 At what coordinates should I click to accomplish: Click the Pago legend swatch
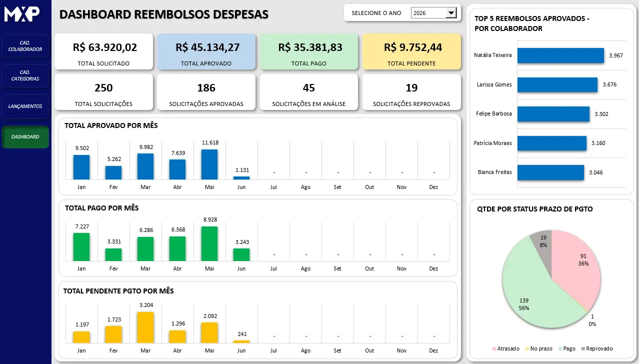(x=559, y=348)
